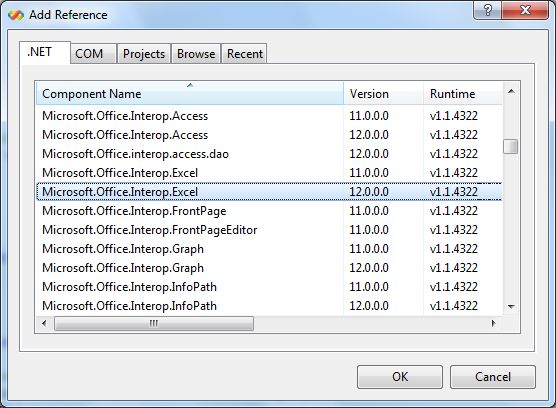Viewport: 556px width, 408px height.
Task: Select Microsoft.Office.Interop.FrontPage row
Action: click(269, 211)
